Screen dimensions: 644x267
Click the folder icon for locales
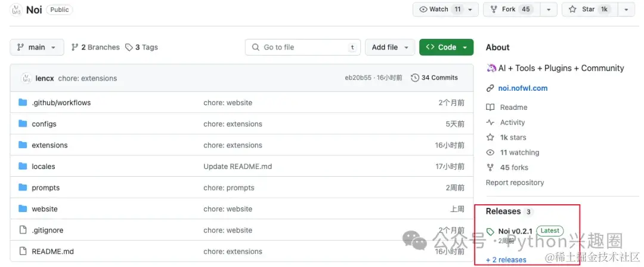tap(23, 166)
